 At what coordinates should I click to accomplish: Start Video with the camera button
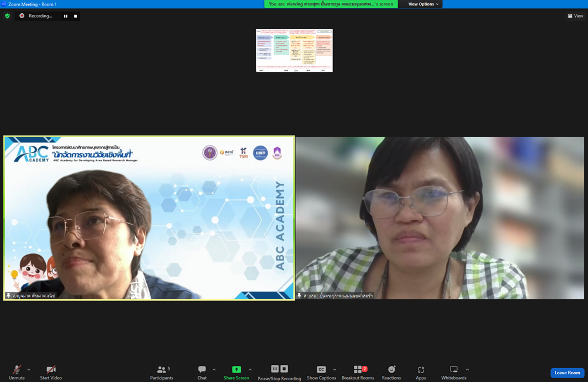click(51, 372)
